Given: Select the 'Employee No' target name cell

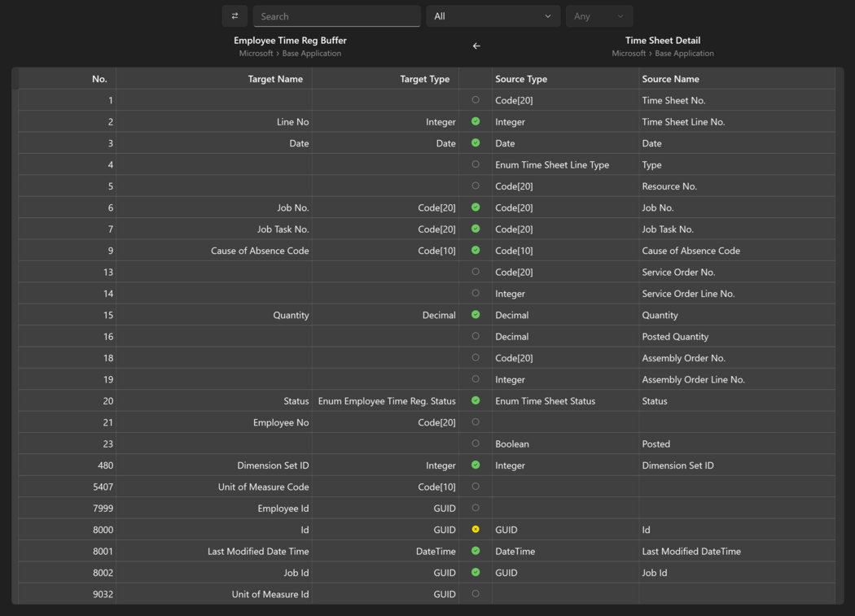Looking at the screenshot, I should [213, 422].
